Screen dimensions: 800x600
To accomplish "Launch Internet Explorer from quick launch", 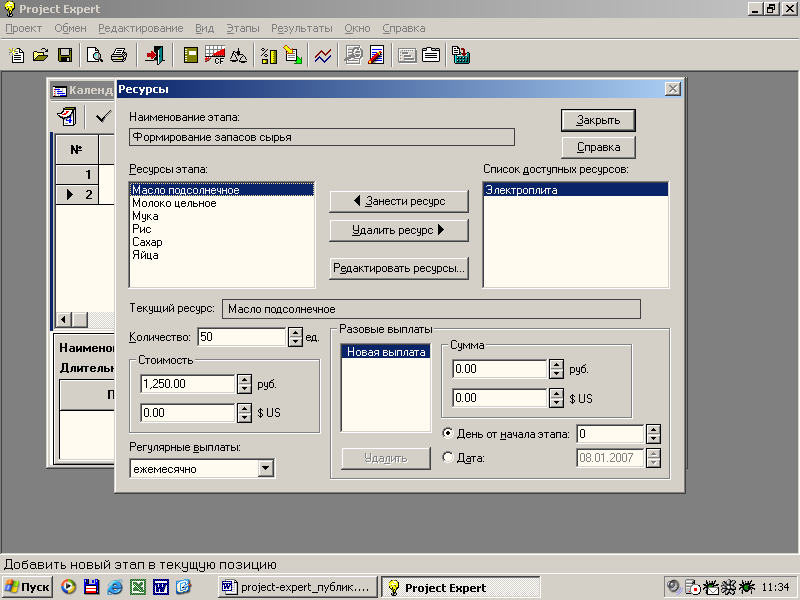I will pyautogui.click(x=114, y=587).
